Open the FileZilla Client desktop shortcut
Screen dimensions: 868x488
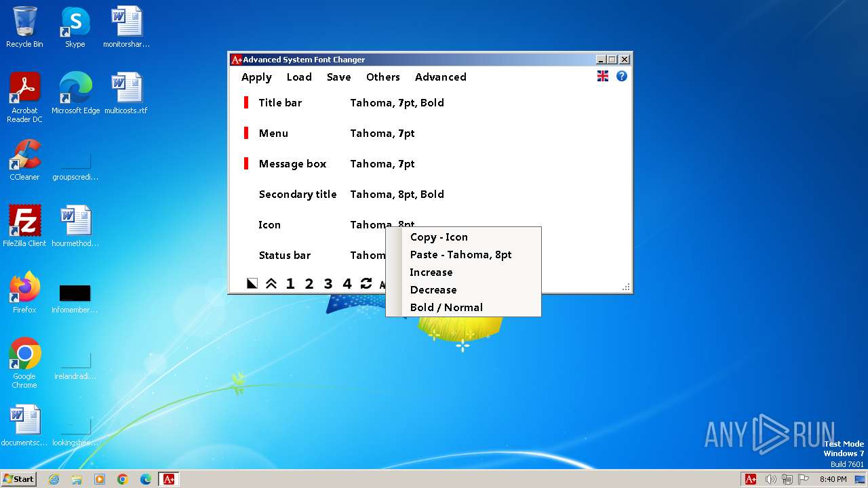pos(24,226)
